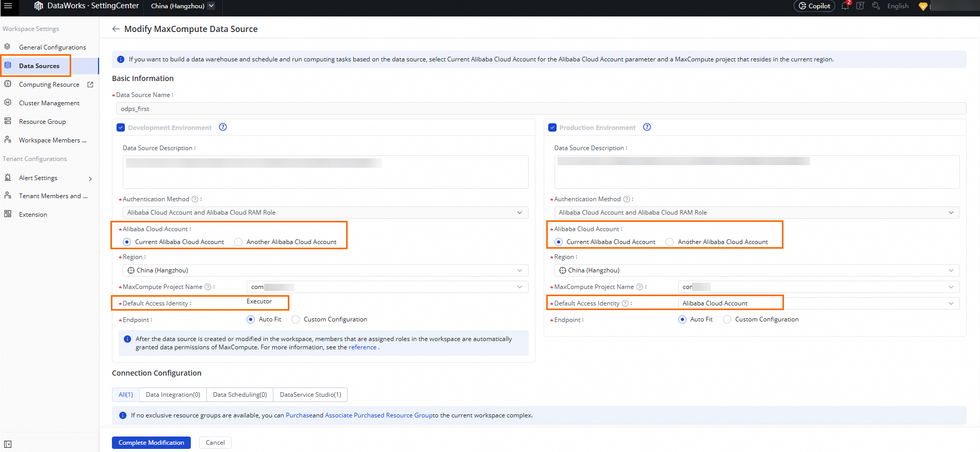This screenshot has height=452, width=980.
Task: Switch to the Data Scheduling(0) tab
Action: pos(240,395)
